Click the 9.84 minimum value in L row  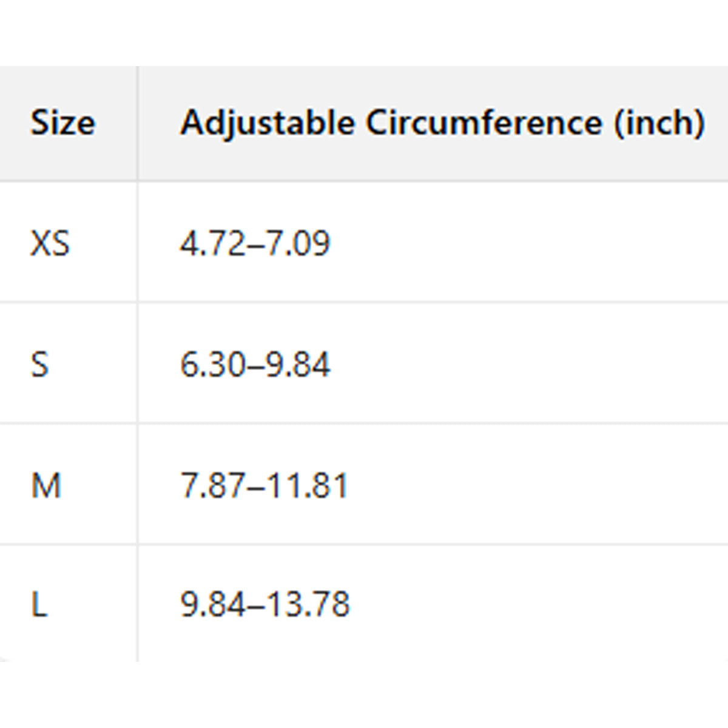point(212,604)
